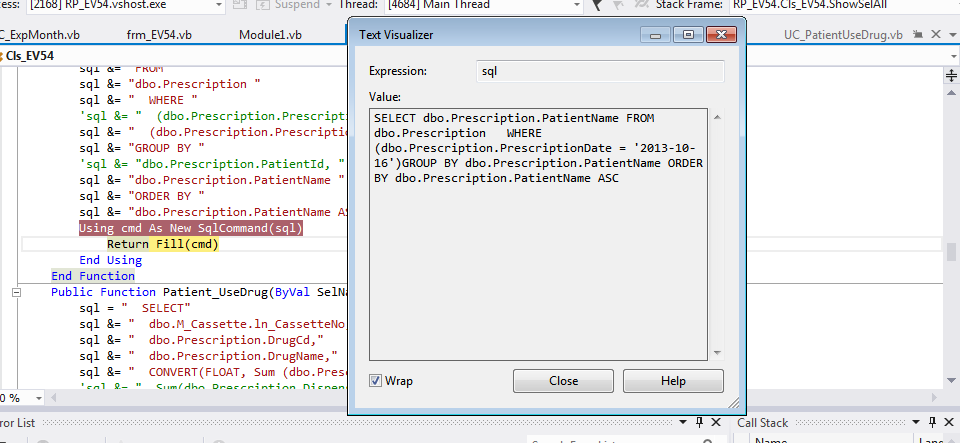
Task: Close the Error List panel
Action: point(716,422)
